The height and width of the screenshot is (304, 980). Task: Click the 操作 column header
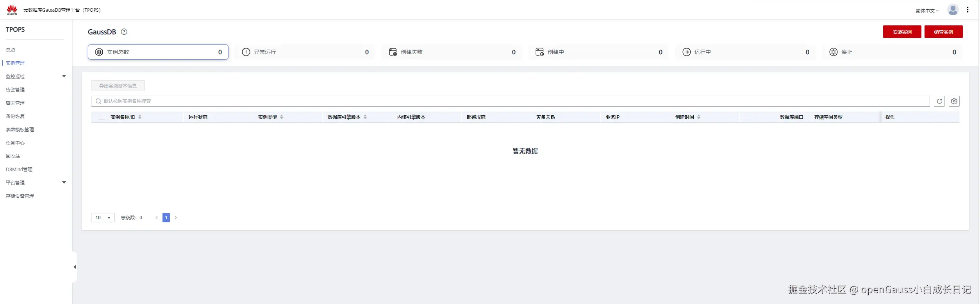[890, 117]
